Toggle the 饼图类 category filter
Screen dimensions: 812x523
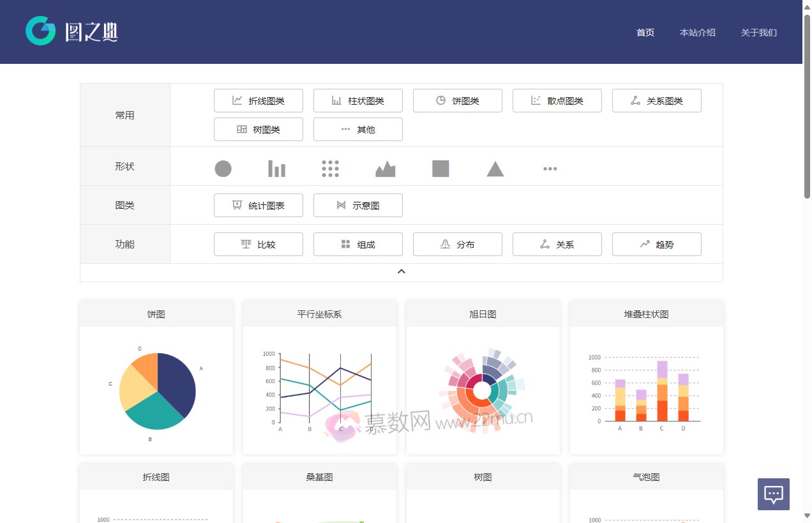(457, 100)
